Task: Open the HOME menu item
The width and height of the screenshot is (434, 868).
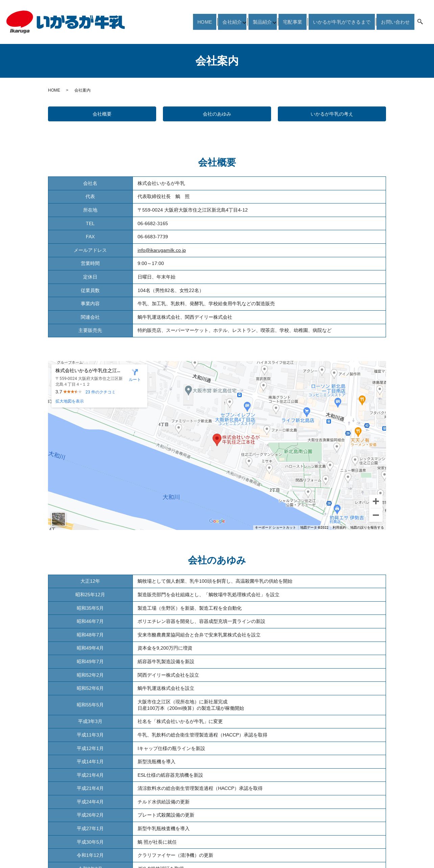Action: click(204, 22)
